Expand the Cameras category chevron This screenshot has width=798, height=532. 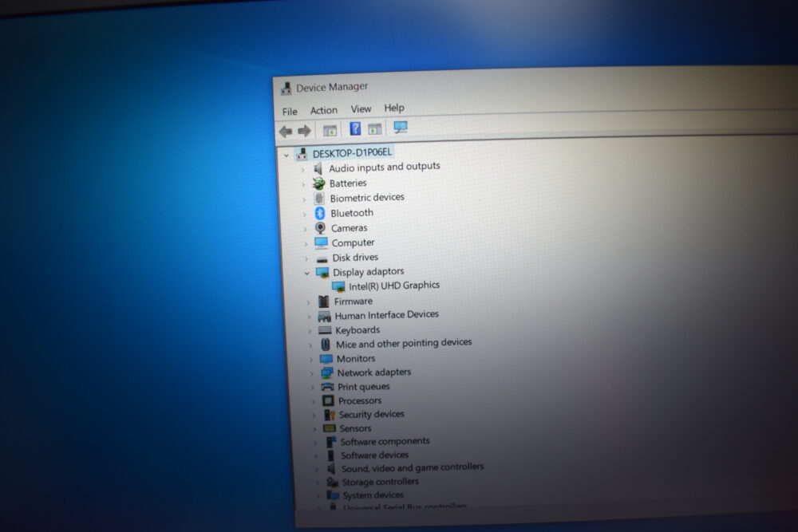[x=306, y=229]
